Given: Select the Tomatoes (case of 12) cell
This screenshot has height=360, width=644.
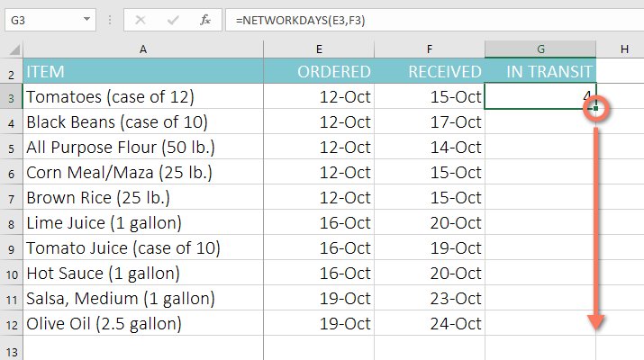Looking at the screenshot, I should coord(143,97).
